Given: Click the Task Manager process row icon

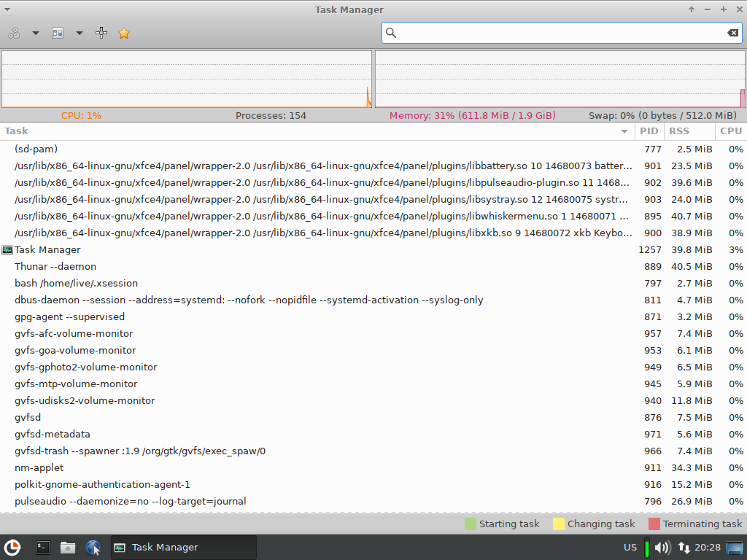Looking at the screenshot, I should tap(7, 249).
